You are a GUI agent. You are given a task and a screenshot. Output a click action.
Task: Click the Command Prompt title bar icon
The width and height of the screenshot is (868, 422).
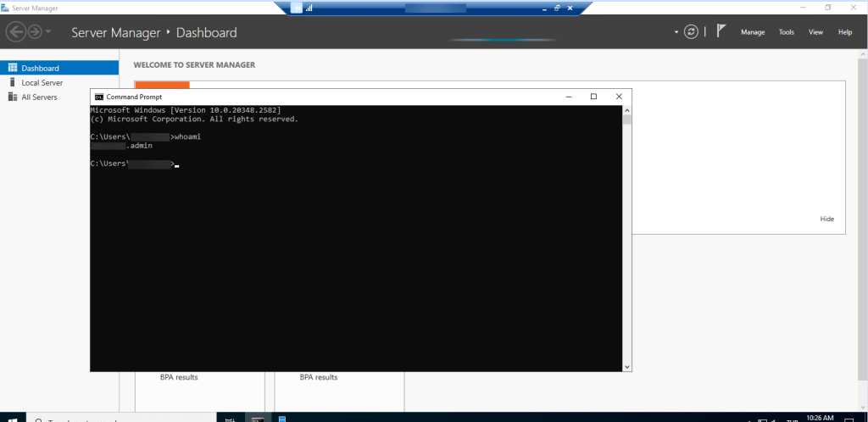click(x=98, y=97)
